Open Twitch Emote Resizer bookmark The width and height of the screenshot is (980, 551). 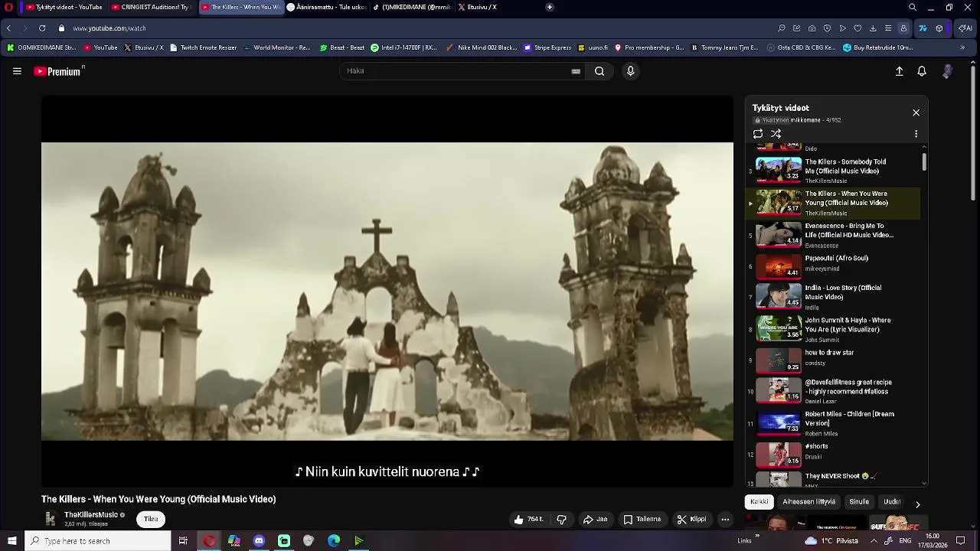(204, 47)
